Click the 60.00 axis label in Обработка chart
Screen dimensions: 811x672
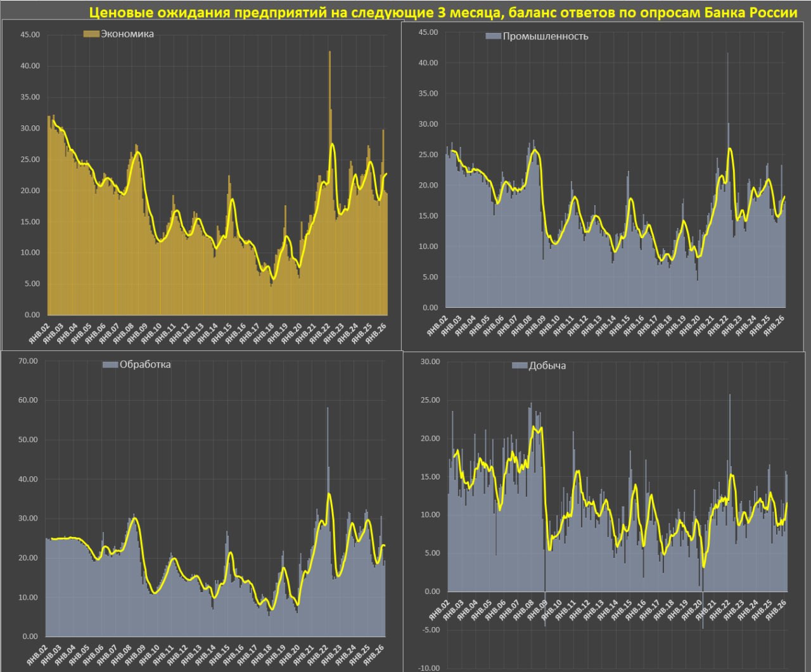click(29, 400)
